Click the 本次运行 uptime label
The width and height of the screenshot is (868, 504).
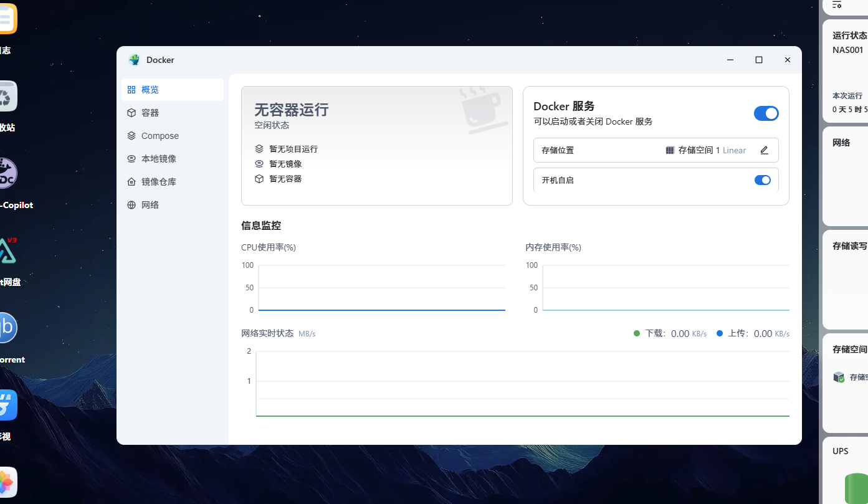pyautogui.click(x=847, y=96)
